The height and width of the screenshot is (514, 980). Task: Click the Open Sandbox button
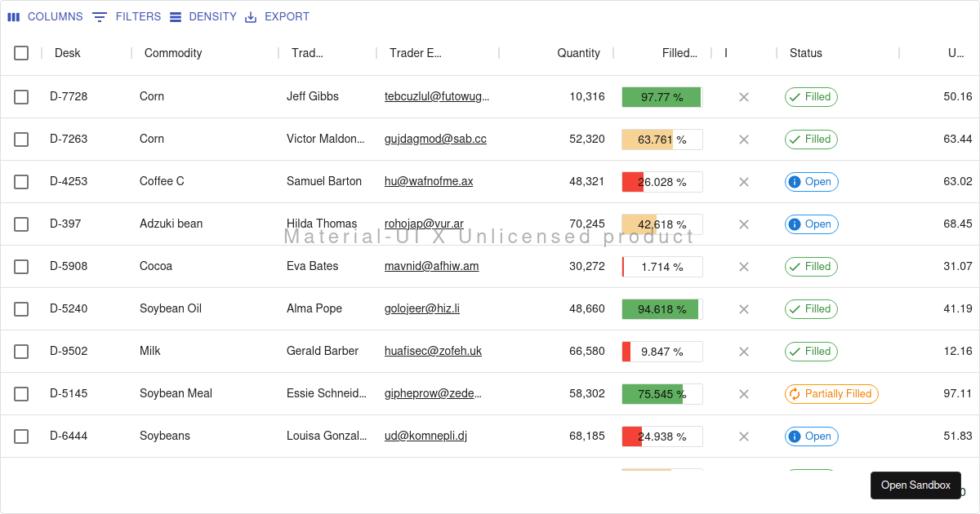click(915, 485)
